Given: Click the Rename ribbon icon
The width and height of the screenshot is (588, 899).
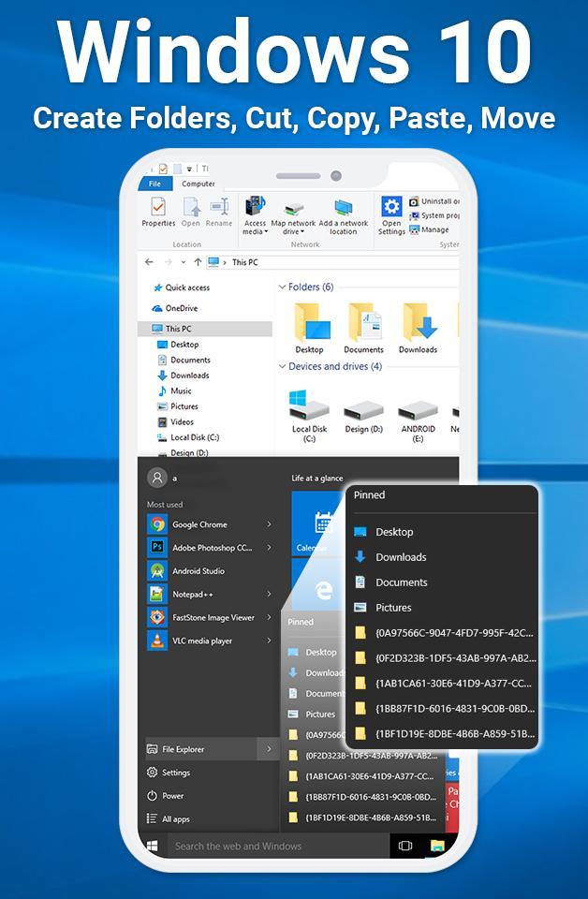Looking at the screenshot, I should [219, 212].
